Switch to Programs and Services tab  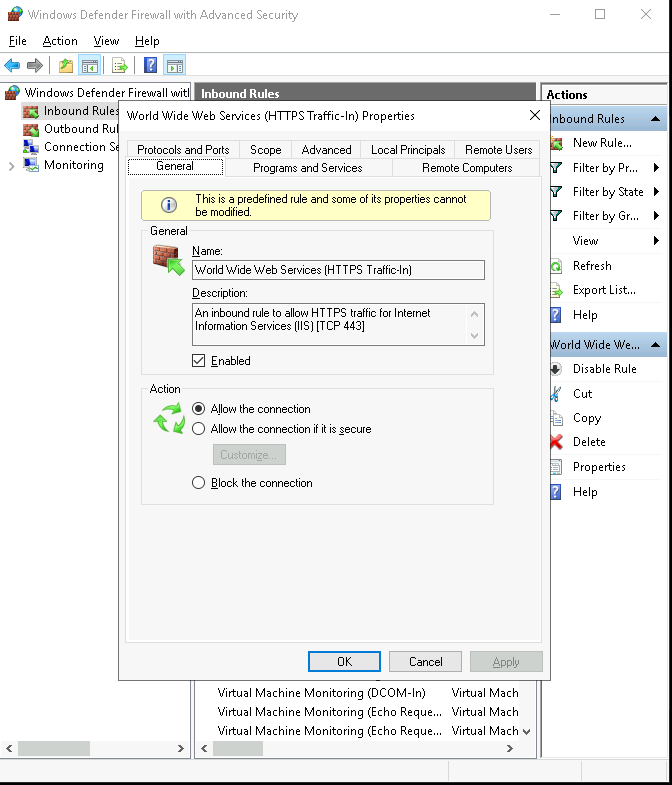click(307, 168)
